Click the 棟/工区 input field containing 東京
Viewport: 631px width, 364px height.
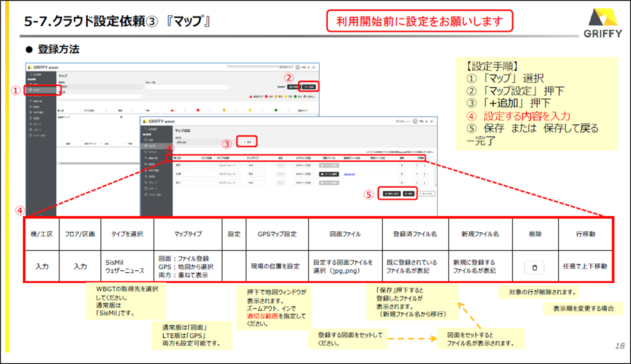tap(185, 165)
